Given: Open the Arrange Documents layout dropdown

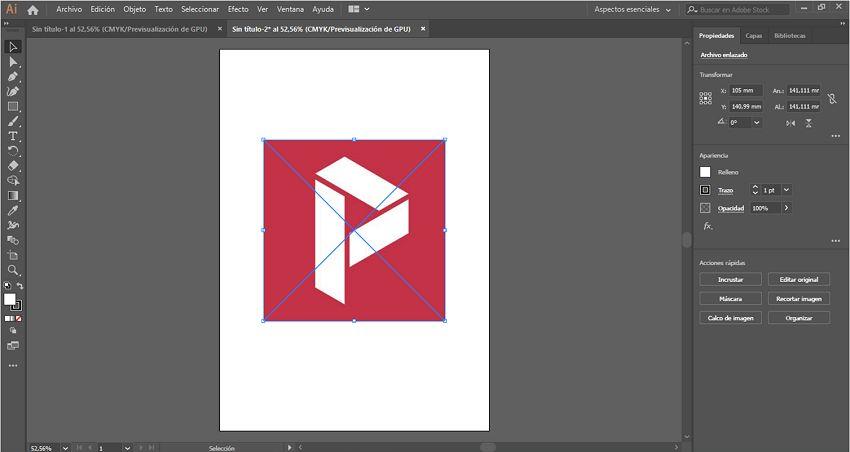Looking at the screenshot, I should tap(359, 9).
